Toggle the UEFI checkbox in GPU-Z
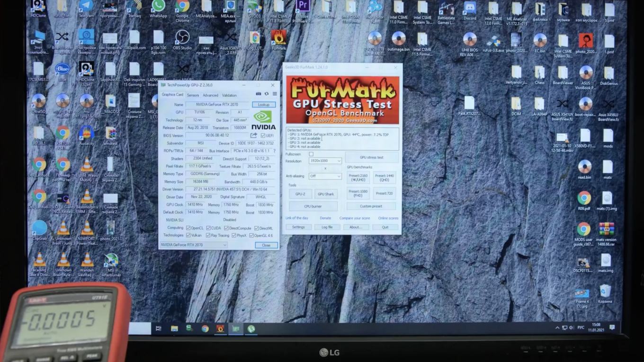This screenshot has width=644, height=362. coord(263,136)
